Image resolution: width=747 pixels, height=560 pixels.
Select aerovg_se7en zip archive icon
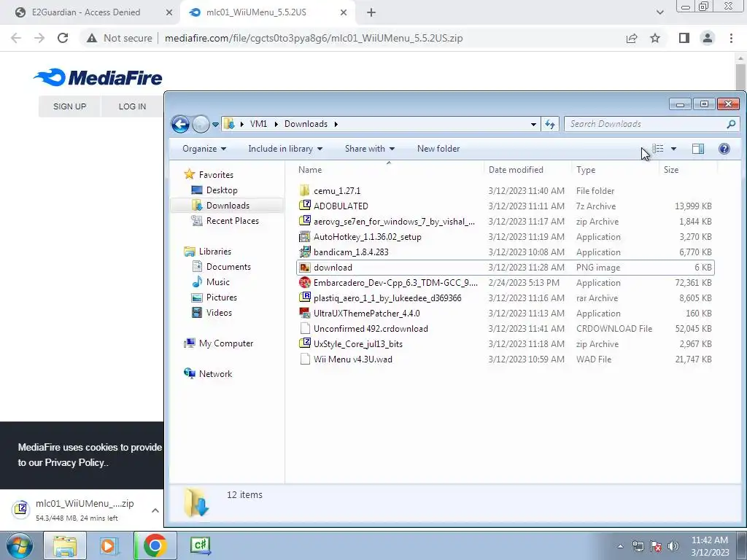coord(305,221)
